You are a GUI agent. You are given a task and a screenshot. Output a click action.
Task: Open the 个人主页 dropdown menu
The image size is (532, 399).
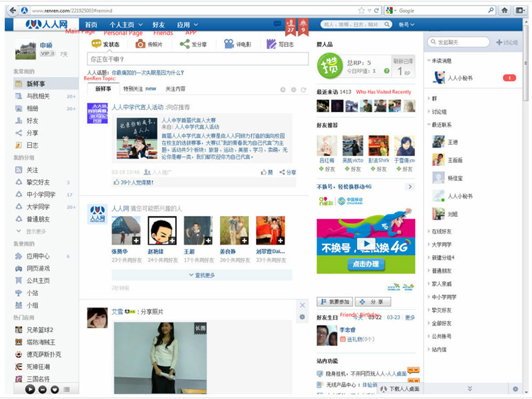[126, 24]
